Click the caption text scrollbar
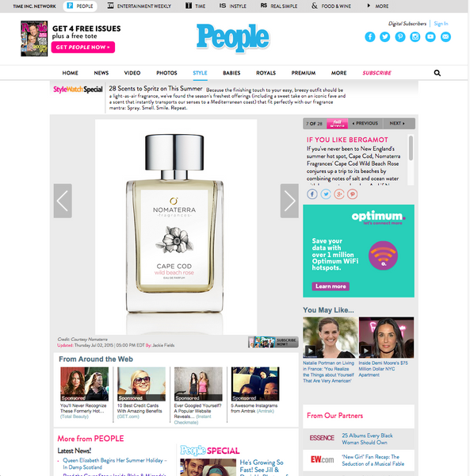470x476 pixels. click(411, 148)
